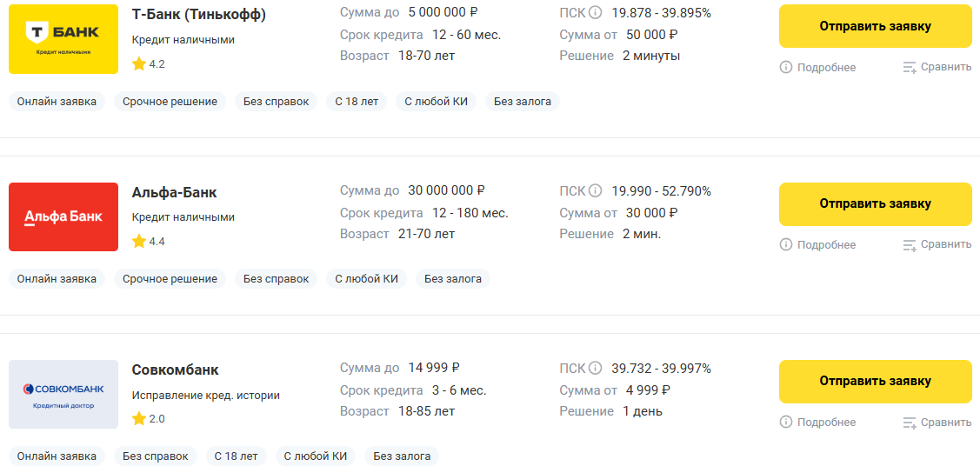Click С любой КИ tag under Совкомбанк
Image resolution: width=980 pixels, height=466 pixels.
pos(316,456)
